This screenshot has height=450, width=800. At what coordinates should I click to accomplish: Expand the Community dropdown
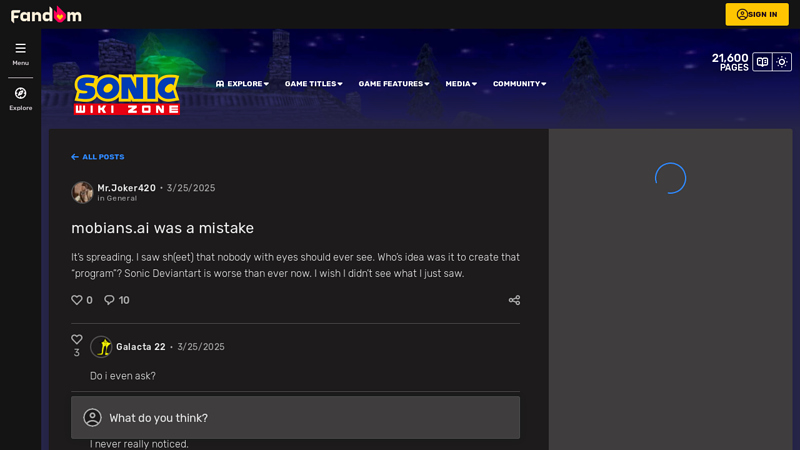pos(519,84)
